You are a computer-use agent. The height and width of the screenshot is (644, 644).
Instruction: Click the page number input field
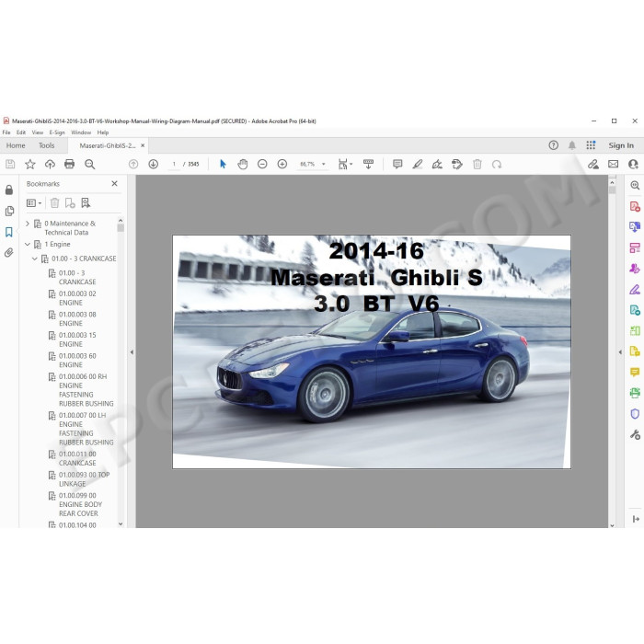click(x=174, y=165)
